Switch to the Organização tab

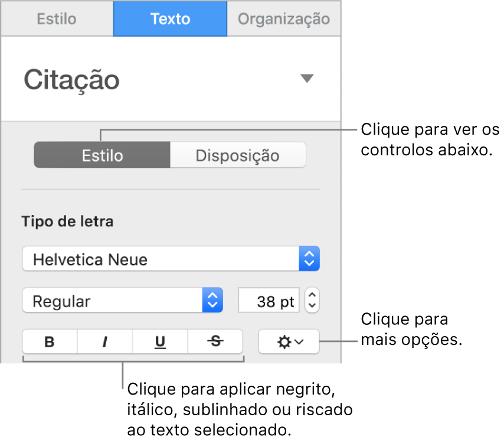284,18
